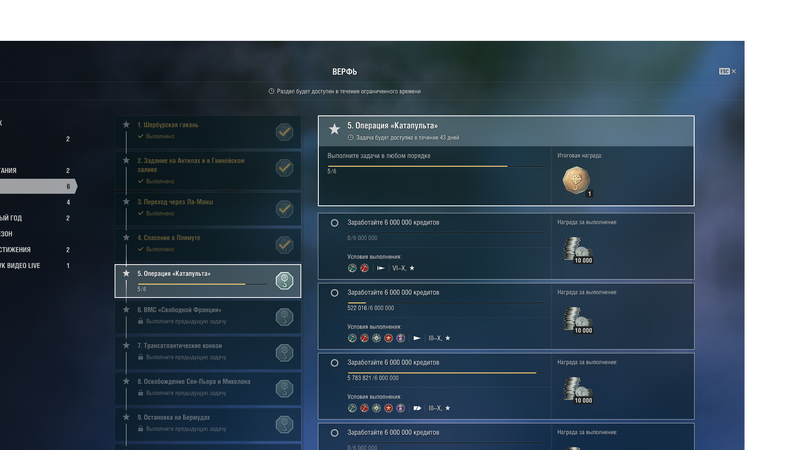800x450 pixels.
Task: Click the red star battle type icon in the 5 783 821 task
Action: point(388,408)
